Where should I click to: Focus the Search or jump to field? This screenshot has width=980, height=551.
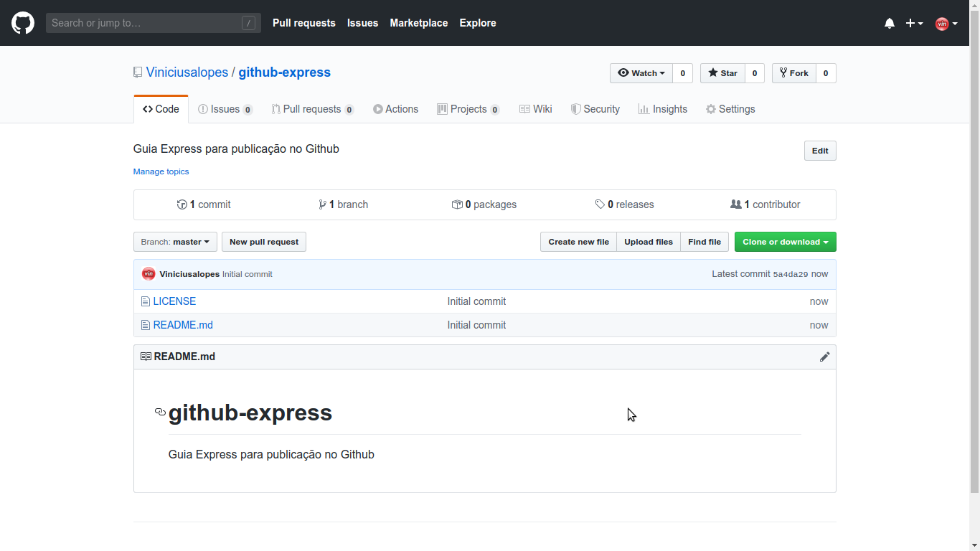click(154, 23)
